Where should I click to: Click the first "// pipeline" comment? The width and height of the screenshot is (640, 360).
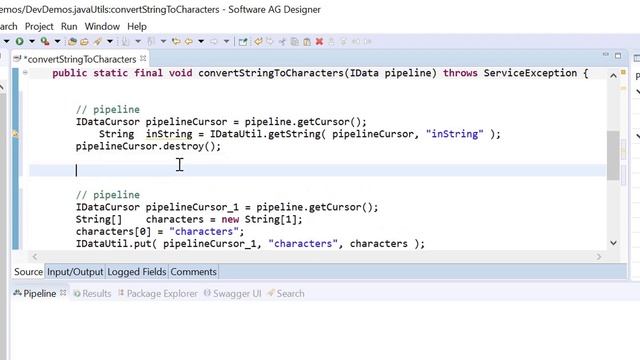pyautogui.click(x=108, y=109)
